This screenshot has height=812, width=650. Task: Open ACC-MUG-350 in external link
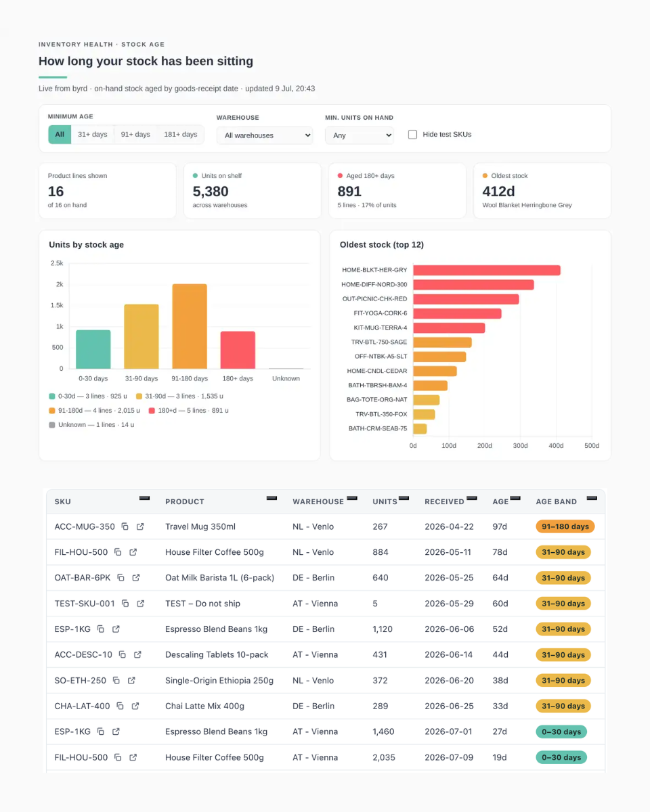pos(141,526)
